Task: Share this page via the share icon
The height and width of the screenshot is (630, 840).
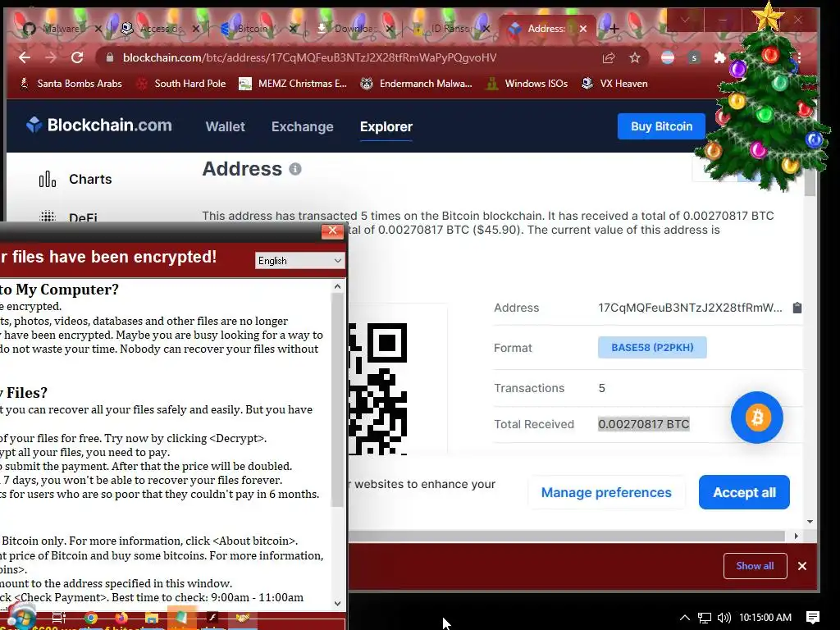Action: (x=609, y=58)
